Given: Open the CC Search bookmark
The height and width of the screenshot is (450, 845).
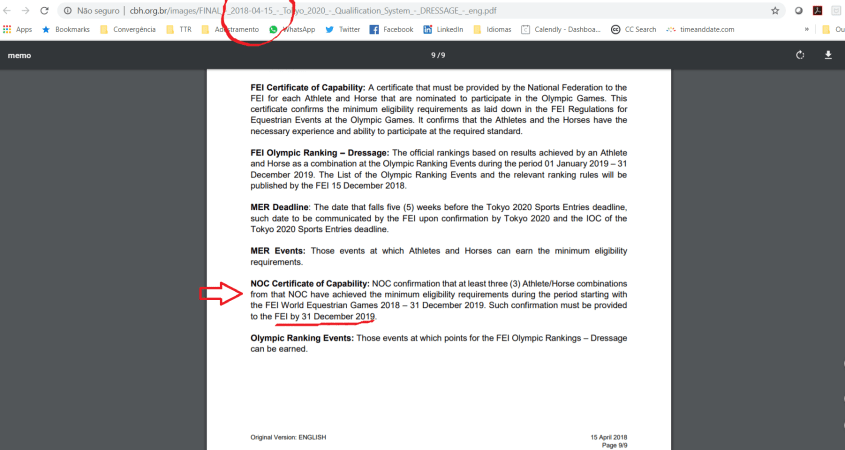Looking at the screenshot, I should [x=634, y=30].
